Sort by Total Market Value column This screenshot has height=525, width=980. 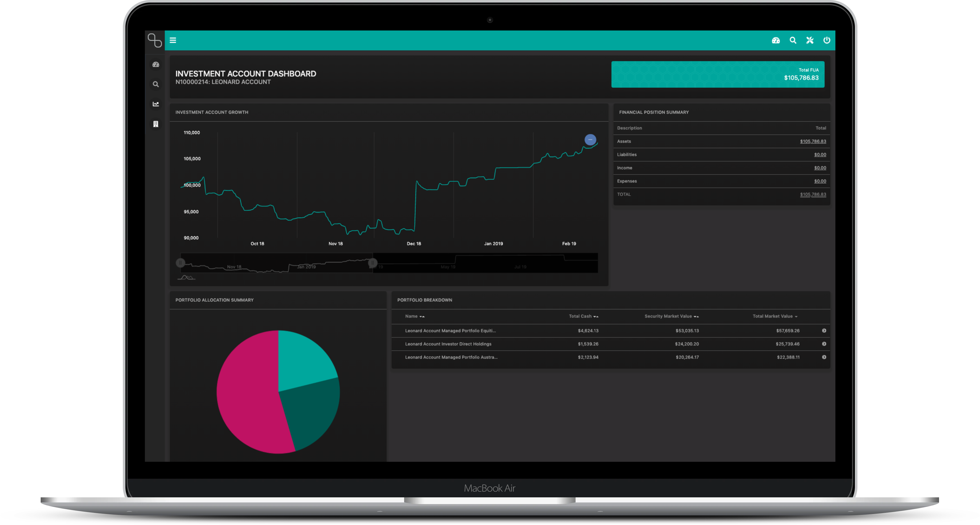pyautogui.click(x=775, y=316)
